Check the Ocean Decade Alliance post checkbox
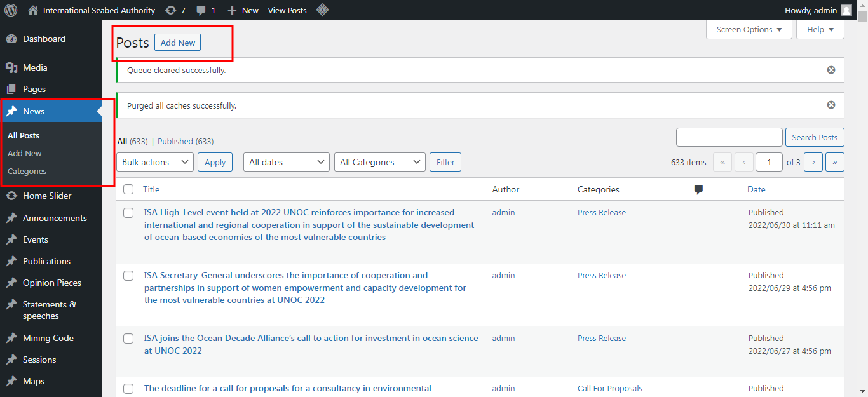The height and width of the screenshot is (397, 868). click(128, 339)
